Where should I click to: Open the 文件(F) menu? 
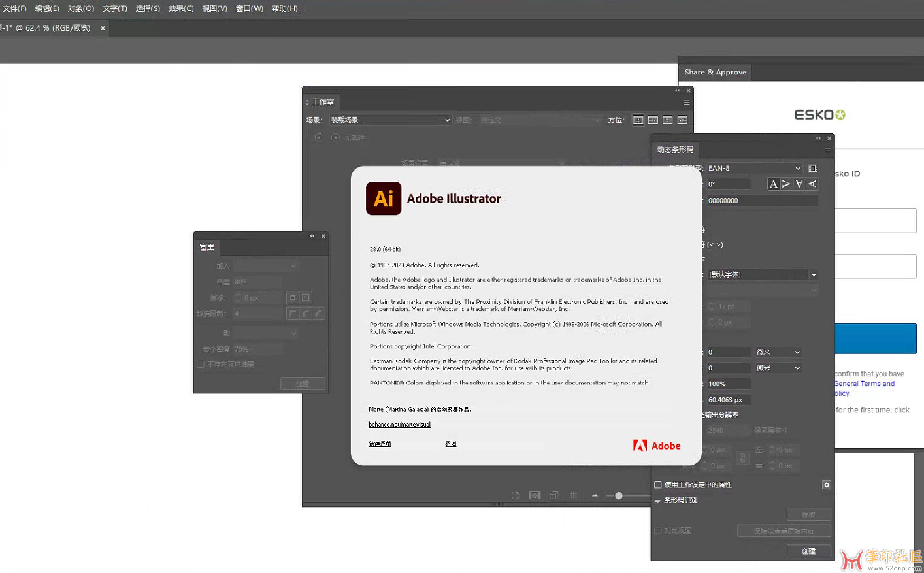(14, 8)
